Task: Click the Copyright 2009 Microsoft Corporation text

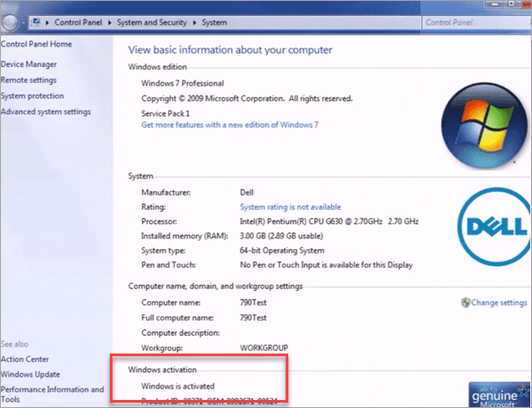Action: [247, 98]
